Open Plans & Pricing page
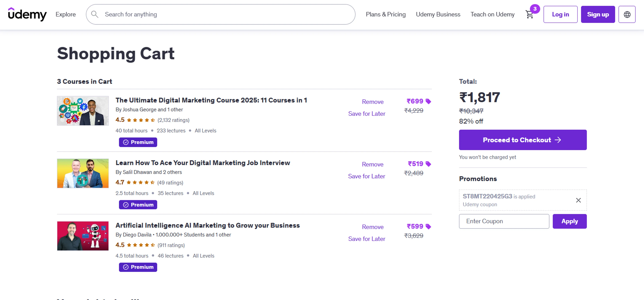 pos(386,14)
